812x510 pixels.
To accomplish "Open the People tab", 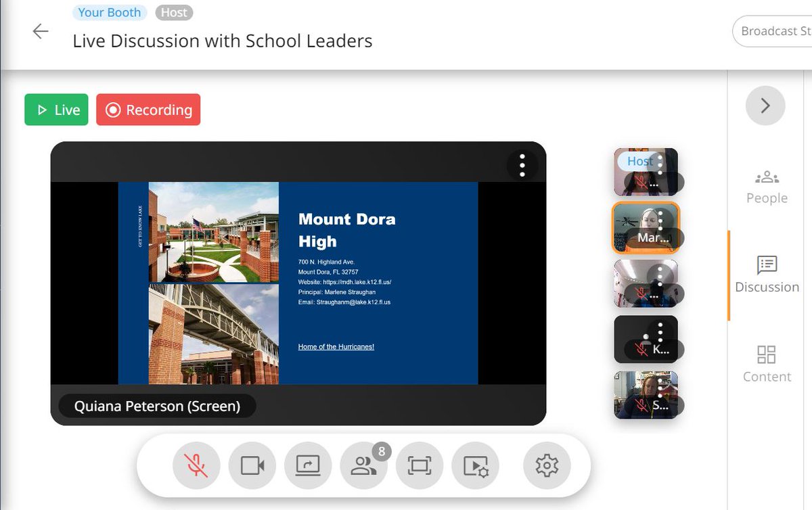I will pos(767,187).
